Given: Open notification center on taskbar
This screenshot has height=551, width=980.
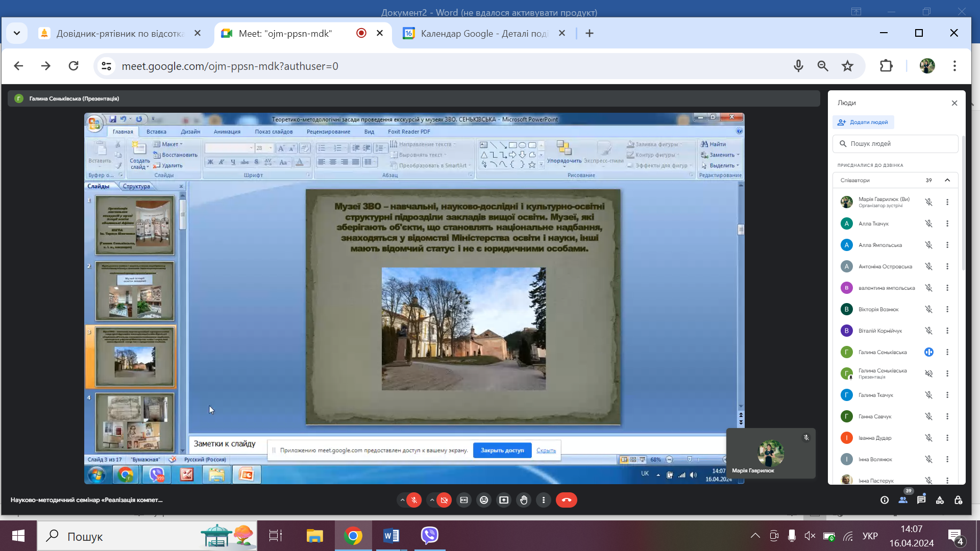Looking at the screenshot, I should [x=955, y=537].
